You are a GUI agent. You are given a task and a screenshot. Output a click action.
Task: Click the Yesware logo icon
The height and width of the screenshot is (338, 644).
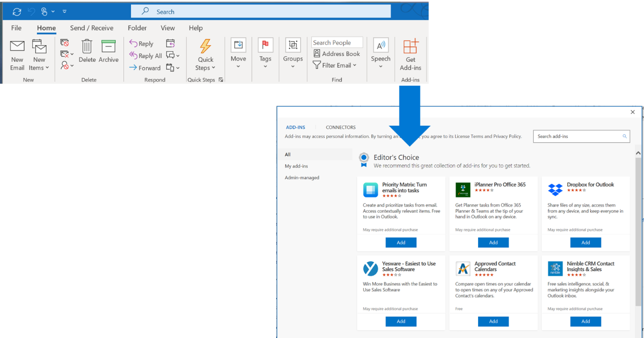tap(370, 269)
